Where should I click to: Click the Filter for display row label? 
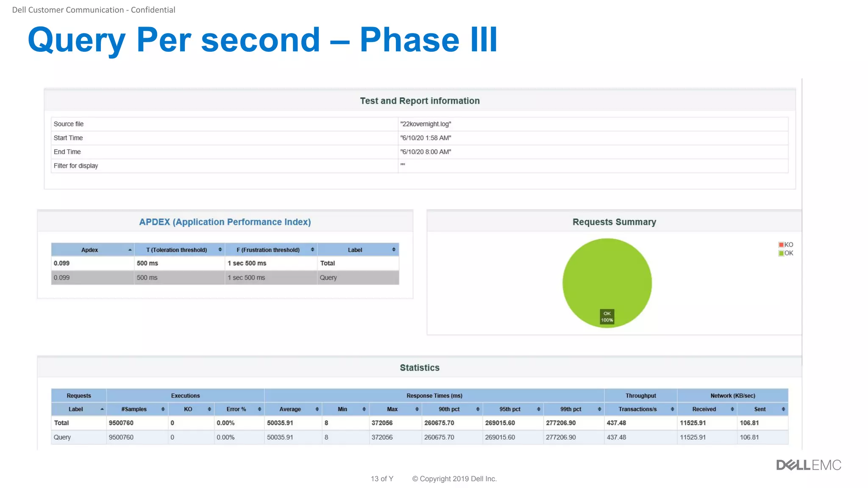(76, 166)
